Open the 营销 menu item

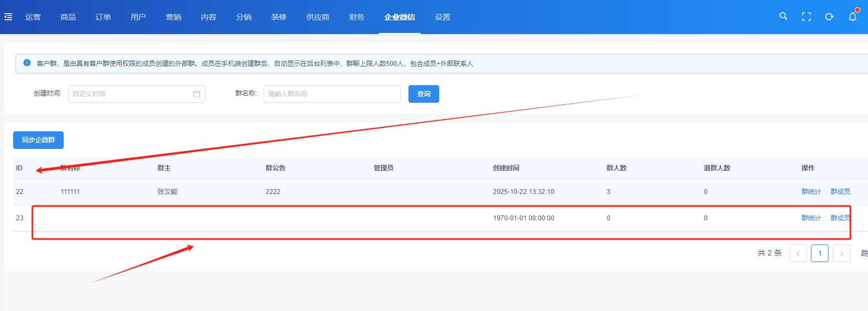click(x=173, y=17)
